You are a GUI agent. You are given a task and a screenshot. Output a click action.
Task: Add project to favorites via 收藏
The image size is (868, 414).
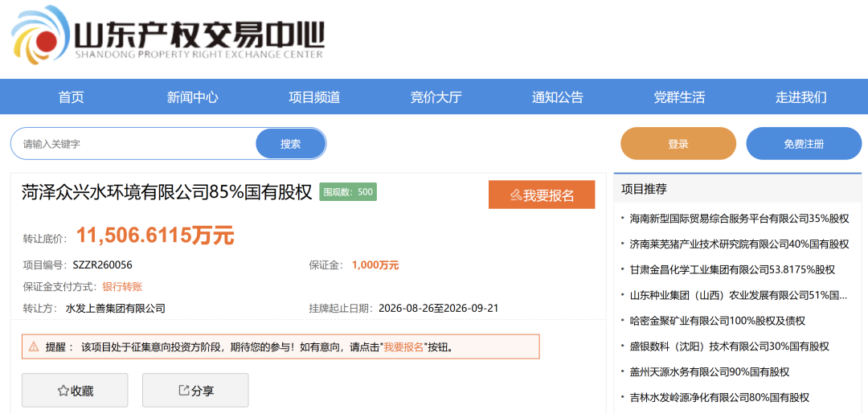pos(75,391)
